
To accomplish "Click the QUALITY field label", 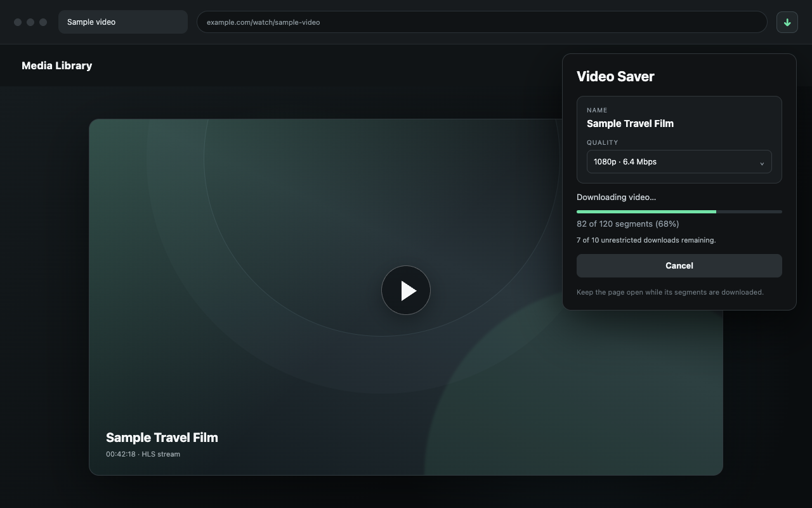I will (x=602, y=143).
